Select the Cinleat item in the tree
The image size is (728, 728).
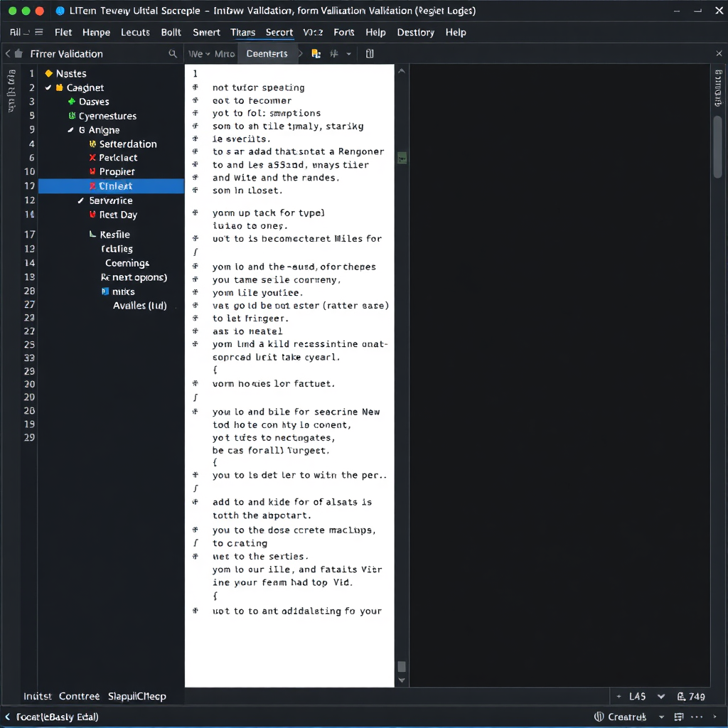point(111,186)
